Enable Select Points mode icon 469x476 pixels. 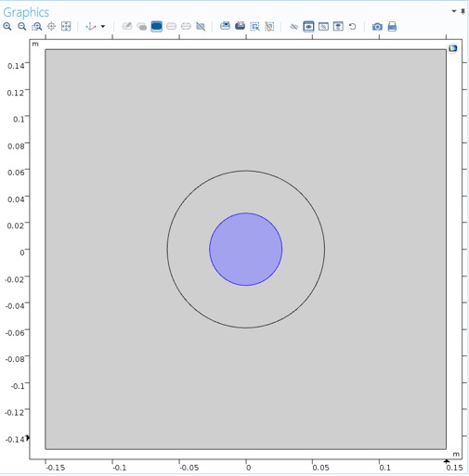click(186, 27)
